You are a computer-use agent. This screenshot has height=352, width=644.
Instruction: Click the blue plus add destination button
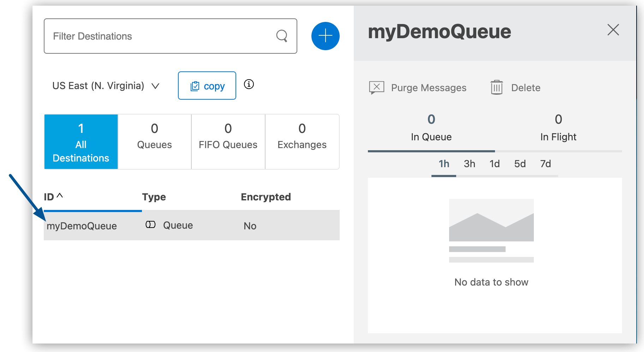pos(325,36)
